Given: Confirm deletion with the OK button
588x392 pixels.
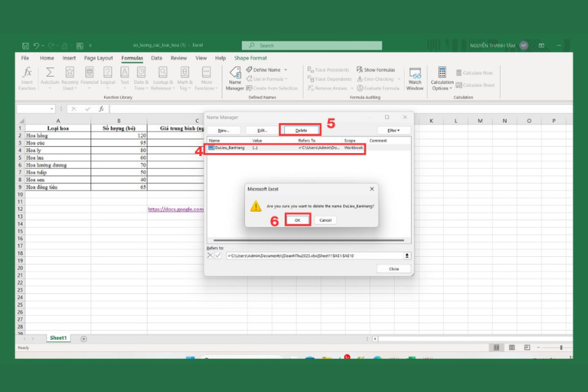Looking at the screenshot, I should 297,220.
